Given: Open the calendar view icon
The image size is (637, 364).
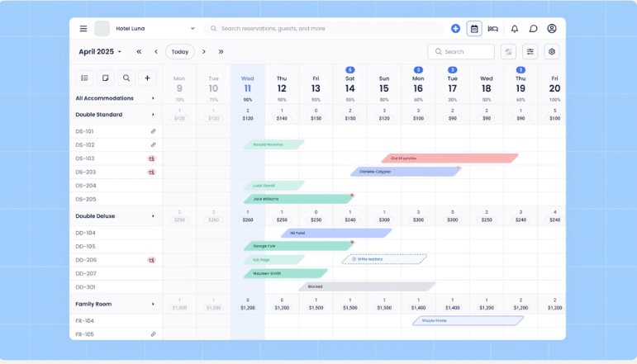Looking at the screenshot, I should [x=474, y=28].
